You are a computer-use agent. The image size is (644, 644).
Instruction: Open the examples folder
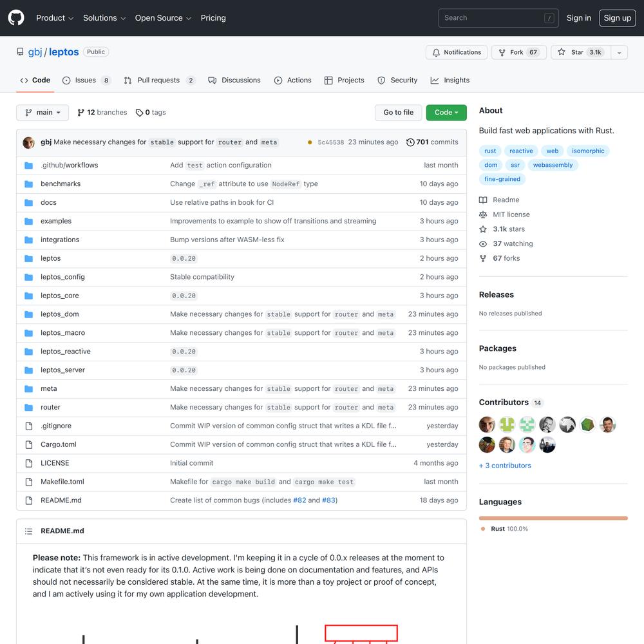(x=56, y=222)
